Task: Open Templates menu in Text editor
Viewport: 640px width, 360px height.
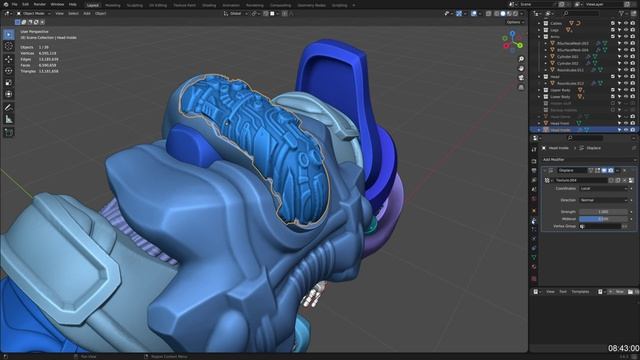Action: click(x=580, y=291)
